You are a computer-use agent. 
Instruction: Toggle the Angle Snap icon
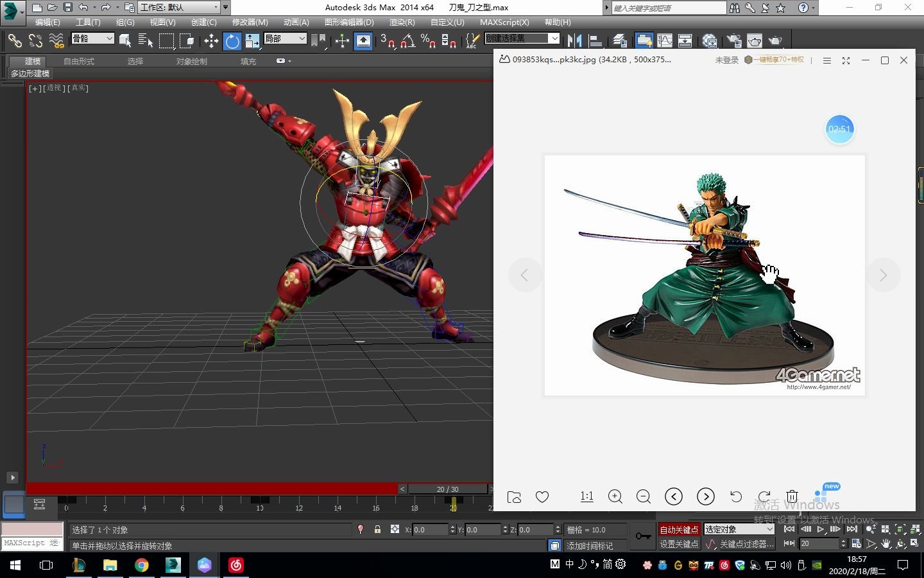[408, 41]
